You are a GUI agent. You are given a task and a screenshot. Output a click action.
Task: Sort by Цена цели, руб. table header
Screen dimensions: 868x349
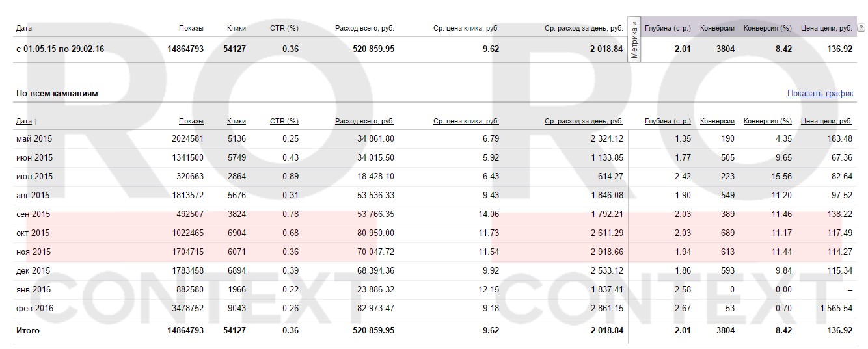click(826, 121)
